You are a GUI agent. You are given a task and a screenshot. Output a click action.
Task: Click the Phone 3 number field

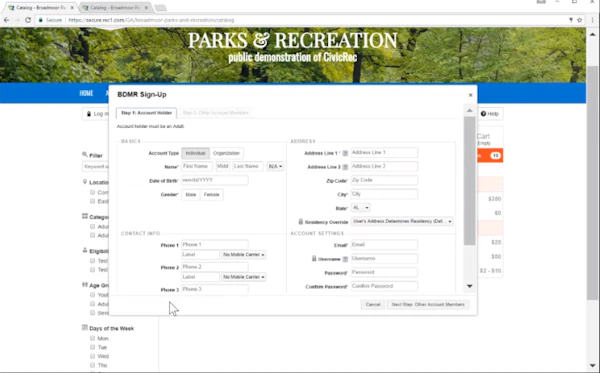[x=215, y=289]
